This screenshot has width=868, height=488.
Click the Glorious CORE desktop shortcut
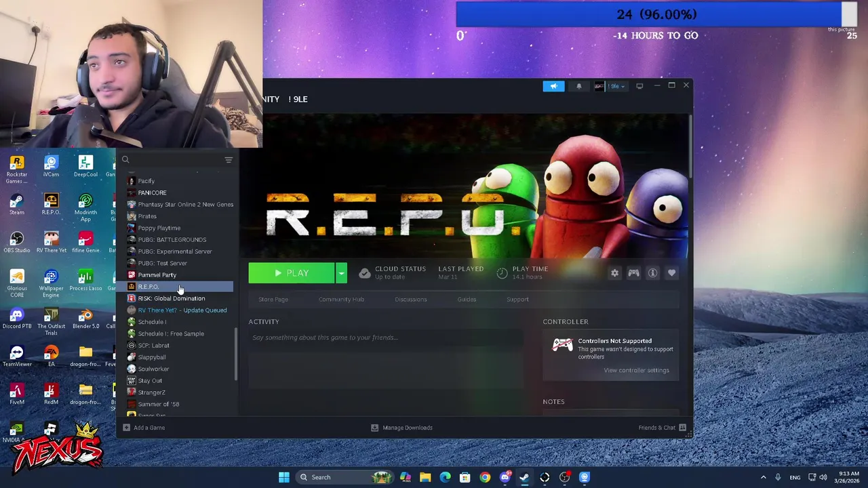(17, 283)
